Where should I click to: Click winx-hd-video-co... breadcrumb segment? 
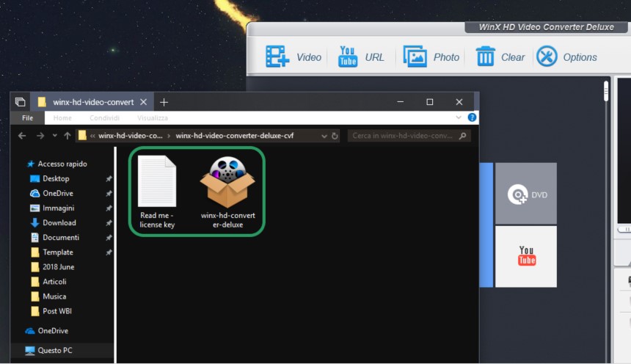[131, 136]
